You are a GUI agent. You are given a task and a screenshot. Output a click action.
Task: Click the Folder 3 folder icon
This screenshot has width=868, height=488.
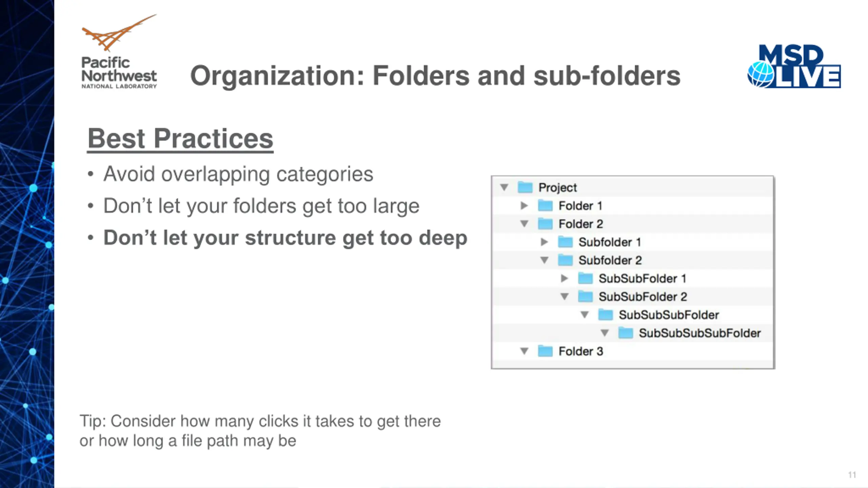[x=545, y=351]
